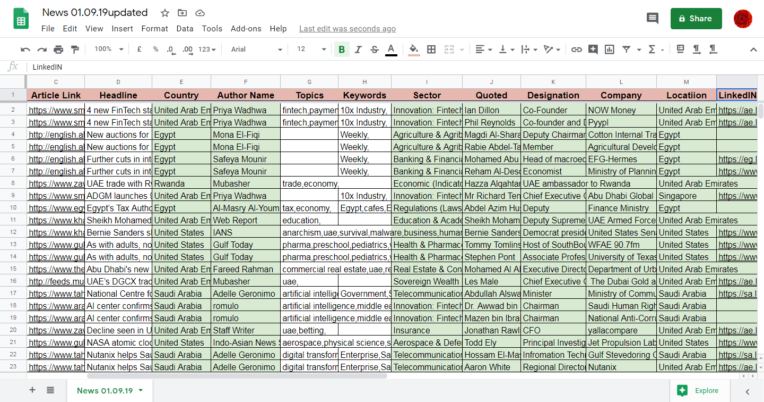764x402 pixels.
Task: Select the Headline column header cell
Action: (118, 95)
